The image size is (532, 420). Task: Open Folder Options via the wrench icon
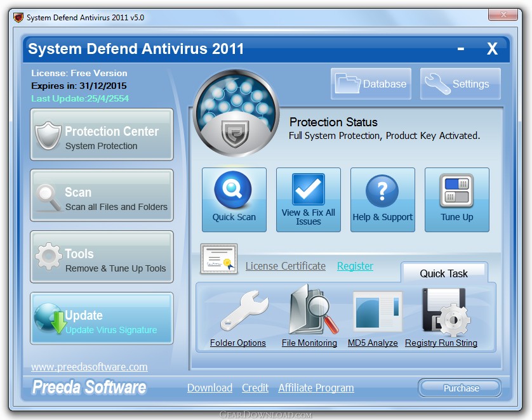(244, 310)
